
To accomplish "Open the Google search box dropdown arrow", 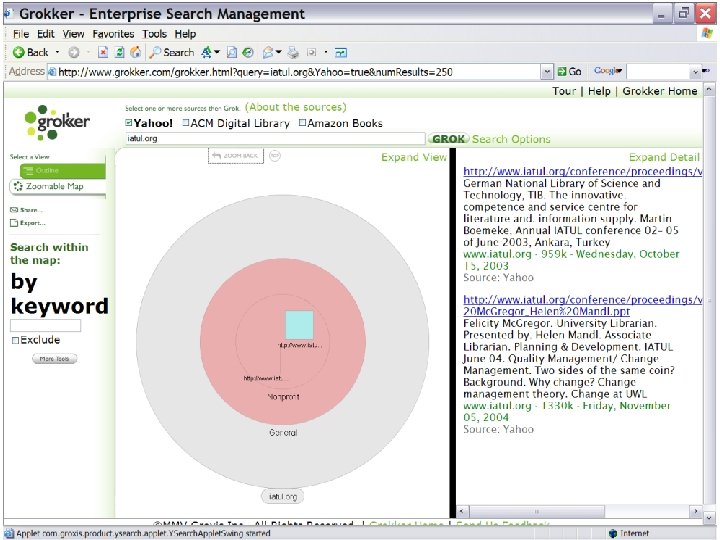I will pyautogui.click(x=695, y=72).
